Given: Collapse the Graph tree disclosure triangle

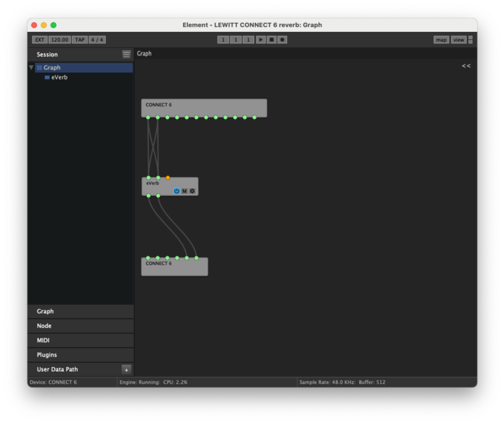Looking at the screenshot, I should (32, 68).
